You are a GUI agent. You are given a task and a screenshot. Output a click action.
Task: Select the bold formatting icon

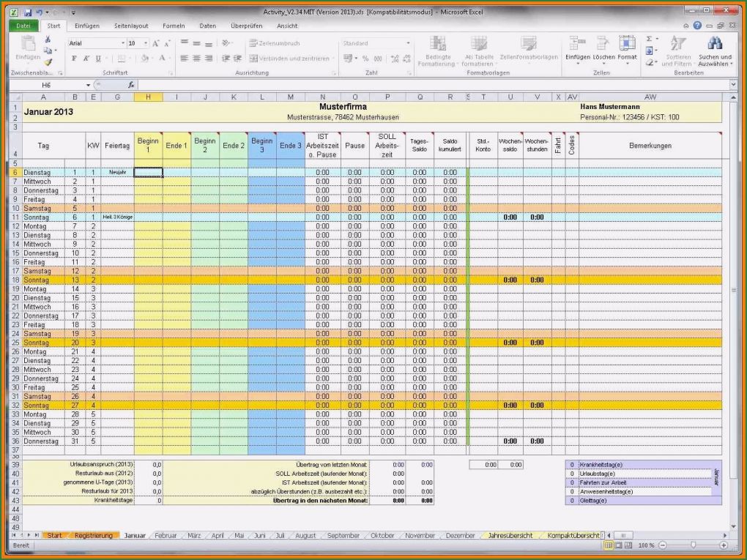coord(75,58)
